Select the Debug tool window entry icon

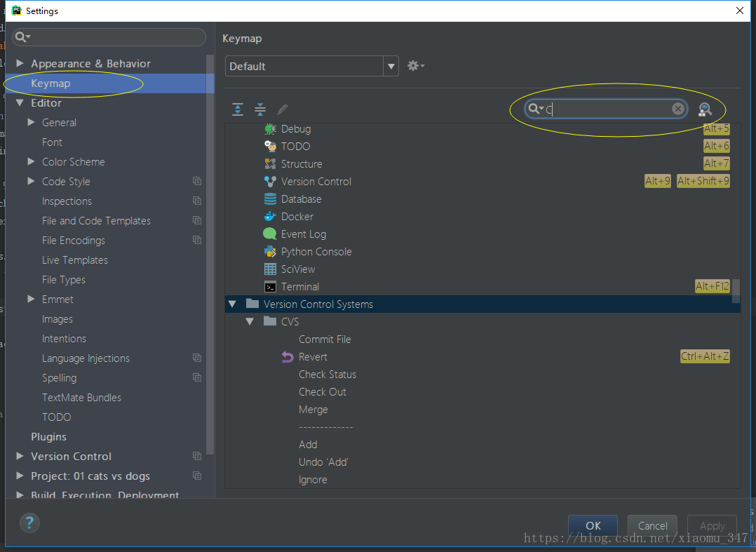click(x=270, y=129)
